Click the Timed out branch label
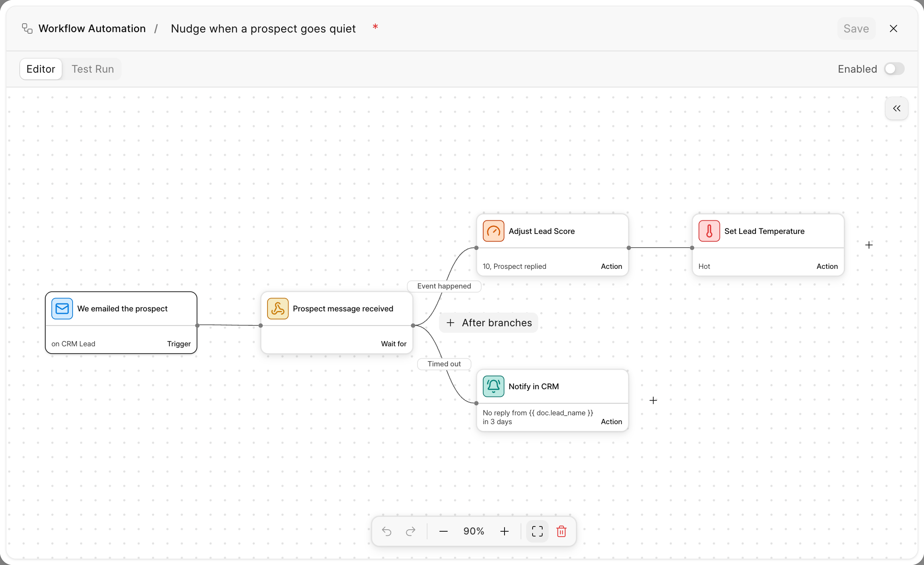 [x=444, y=364]
